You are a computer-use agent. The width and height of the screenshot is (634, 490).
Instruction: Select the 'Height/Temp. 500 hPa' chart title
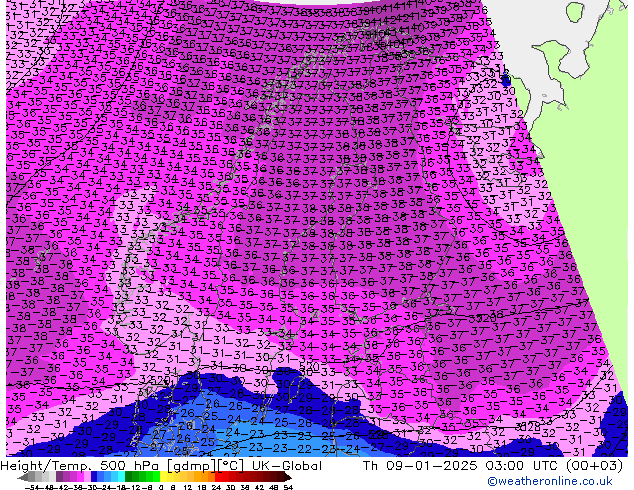pyautogui.click(x=80, y=466)
